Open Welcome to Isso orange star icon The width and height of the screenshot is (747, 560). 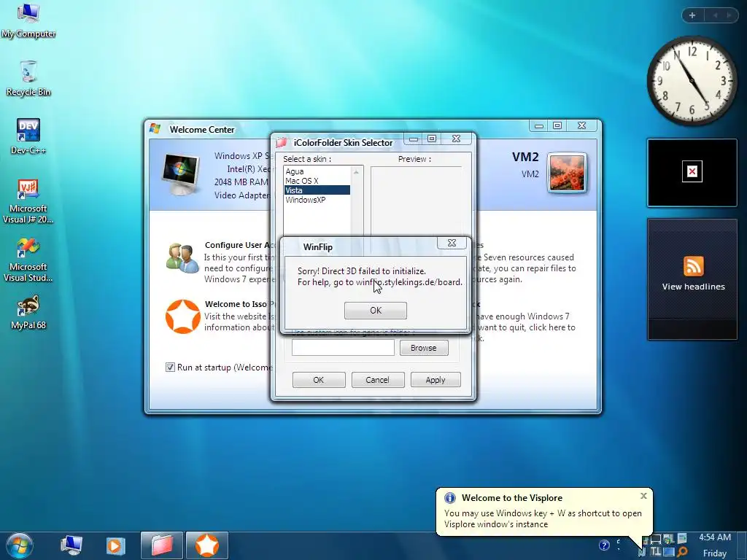pos(182,316)
